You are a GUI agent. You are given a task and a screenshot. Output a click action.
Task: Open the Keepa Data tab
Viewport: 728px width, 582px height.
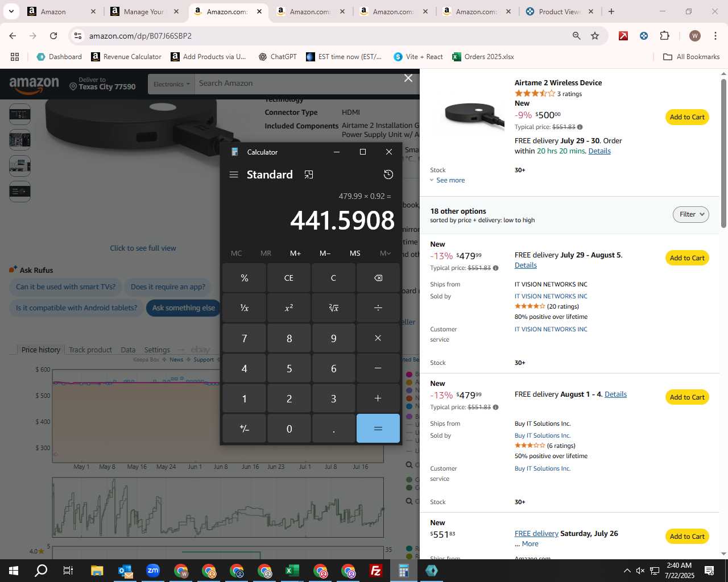coord(128,350)
